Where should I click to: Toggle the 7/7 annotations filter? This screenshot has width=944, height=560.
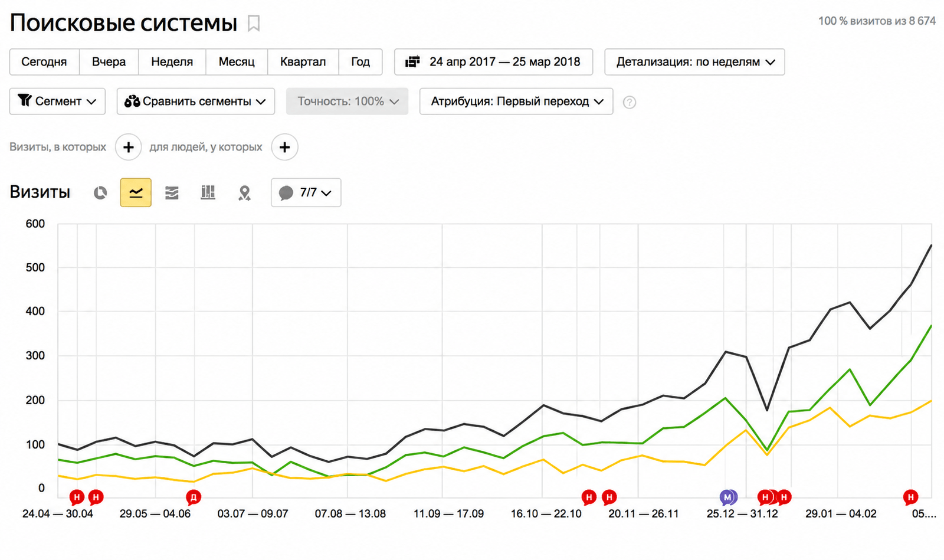tap(306, 192)
